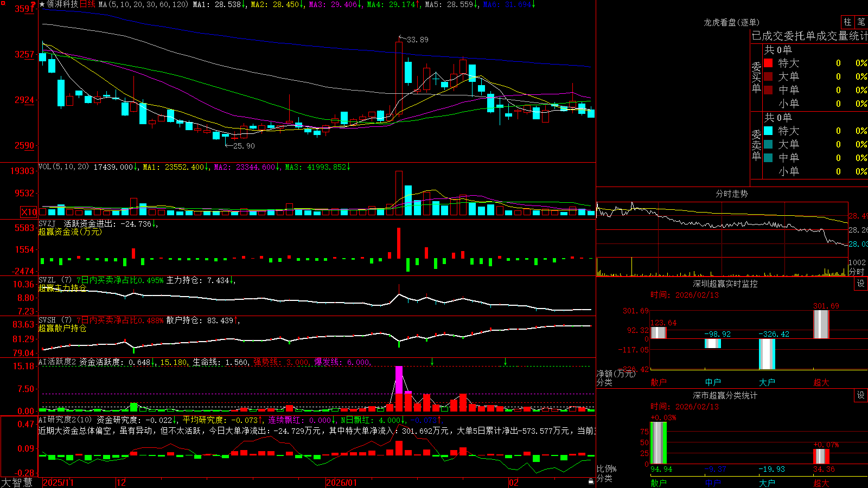The width and height of the screenshot is (868, 488).
Task: Click the 深市超赢分类统计 panel title
Action: coord(725,395)
